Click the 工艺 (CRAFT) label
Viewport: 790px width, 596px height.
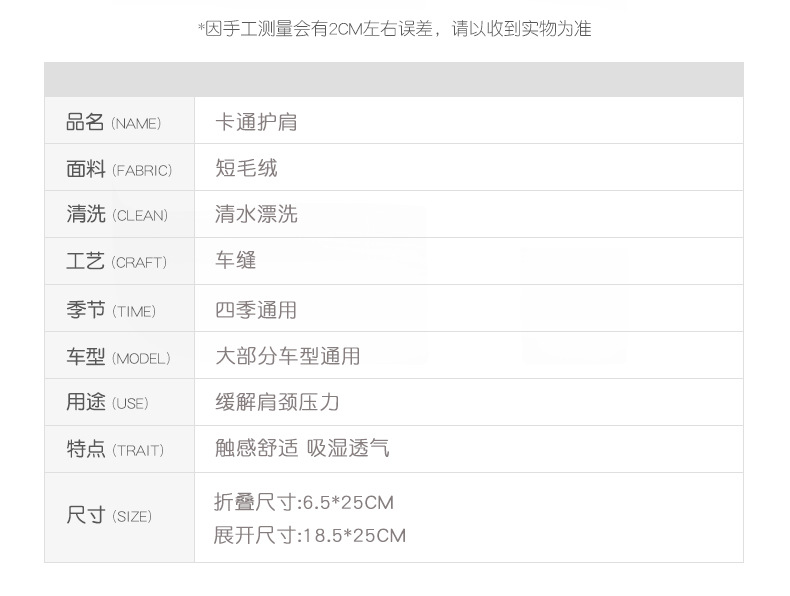(x=116, y=261)
